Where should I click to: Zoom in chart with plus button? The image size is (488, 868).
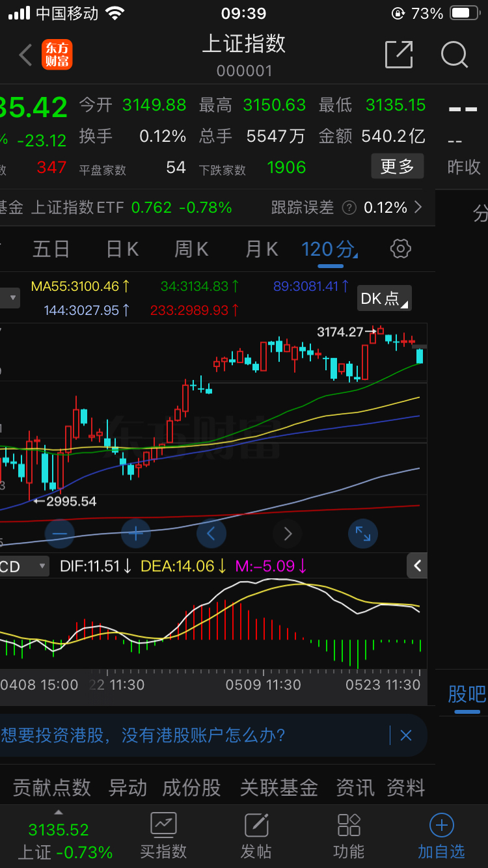tap(136, 534)
